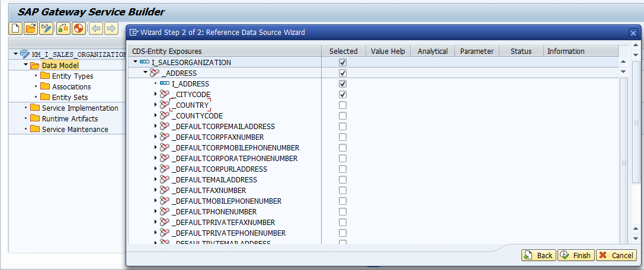Click the Status column header
This screenshot has width=644, height=270.
tap(521, 52)
